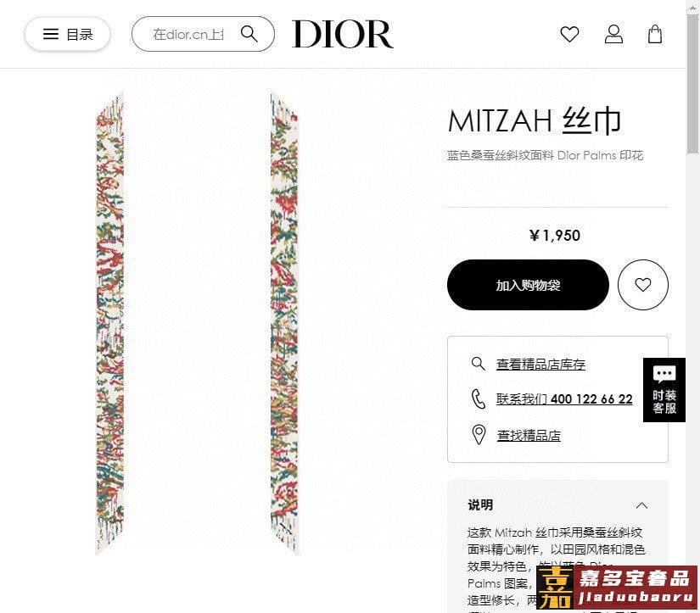Click the 查看精品店库存 link
Screen dimensions: 700x613
pos(540,365)
